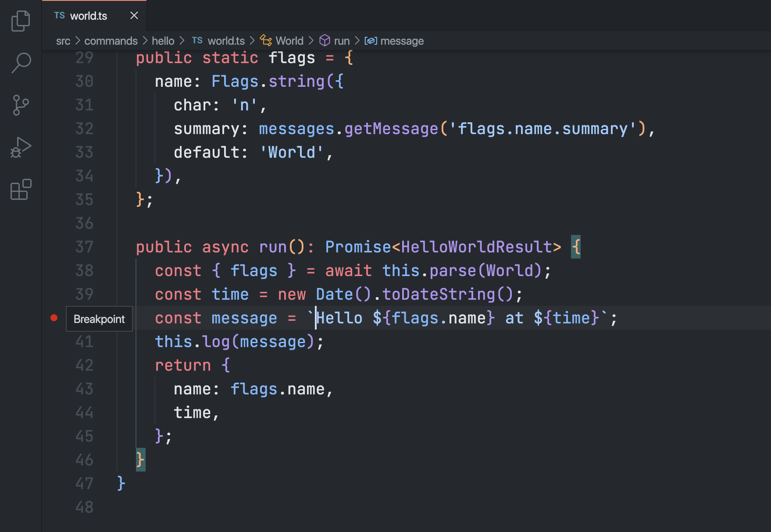This screenshot has width=771, height=532.
Task: Click the 'flags.name.summary' string literal
Action: pos(543,129)
